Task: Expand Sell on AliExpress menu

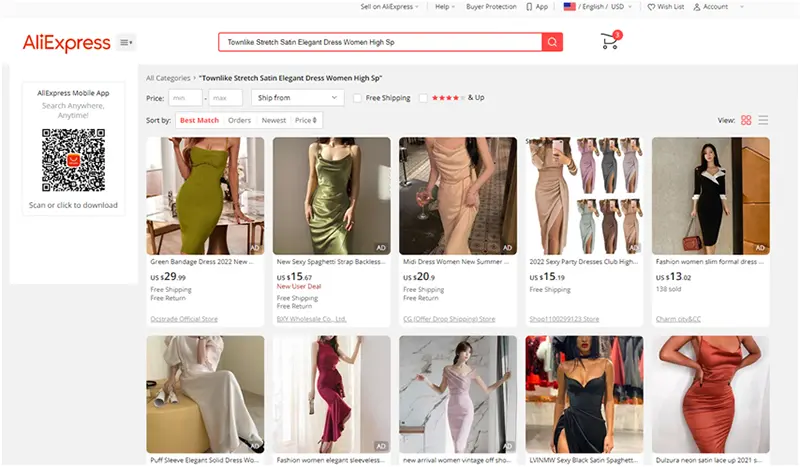Action: click(x=389, y=7)
